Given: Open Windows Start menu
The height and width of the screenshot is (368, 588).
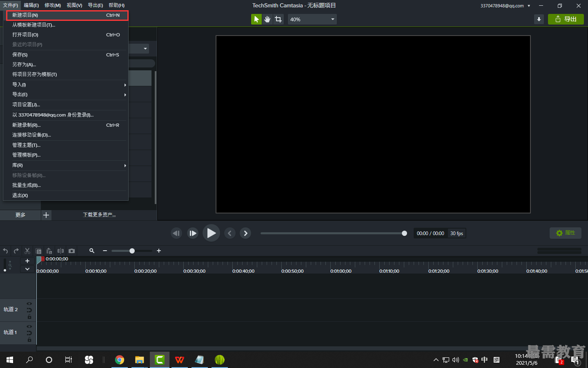Looking at the screenshot, I should tap(10, 360).
